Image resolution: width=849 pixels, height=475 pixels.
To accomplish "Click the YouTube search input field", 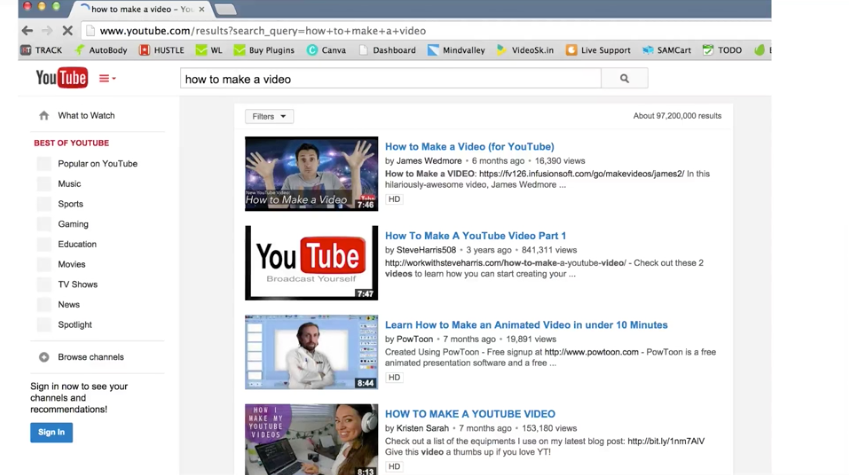I will tap(390, 79).
